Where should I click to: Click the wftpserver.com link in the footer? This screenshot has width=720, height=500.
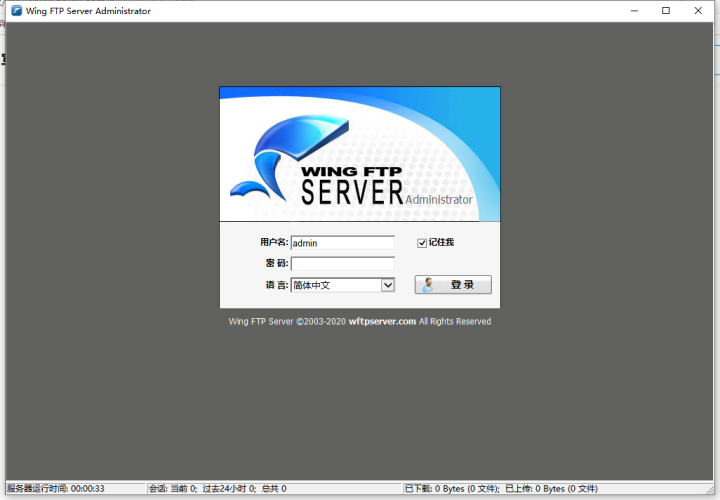point(382,321)
